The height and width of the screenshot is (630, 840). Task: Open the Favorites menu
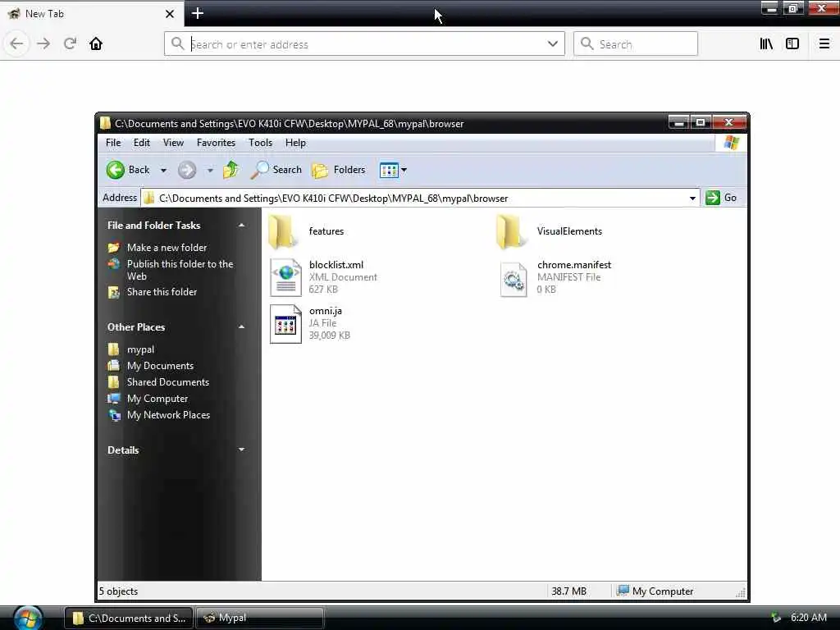coord(216,143)
